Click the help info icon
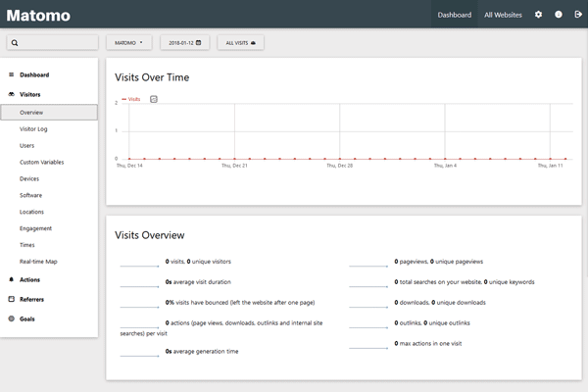This screenshot has height=392, width=588. pyautogui.click(x=558, y=15)
